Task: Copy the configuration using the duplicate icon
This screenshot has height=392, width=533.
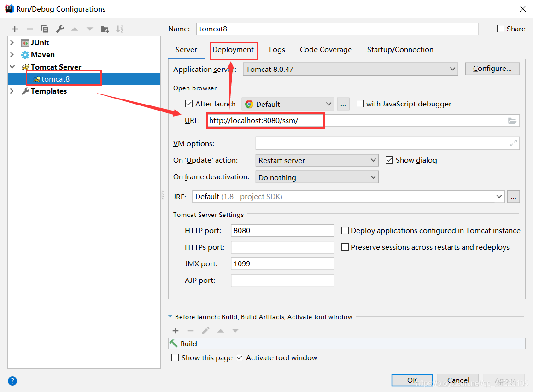Action: pyautogui.click(x=45, y=29)
